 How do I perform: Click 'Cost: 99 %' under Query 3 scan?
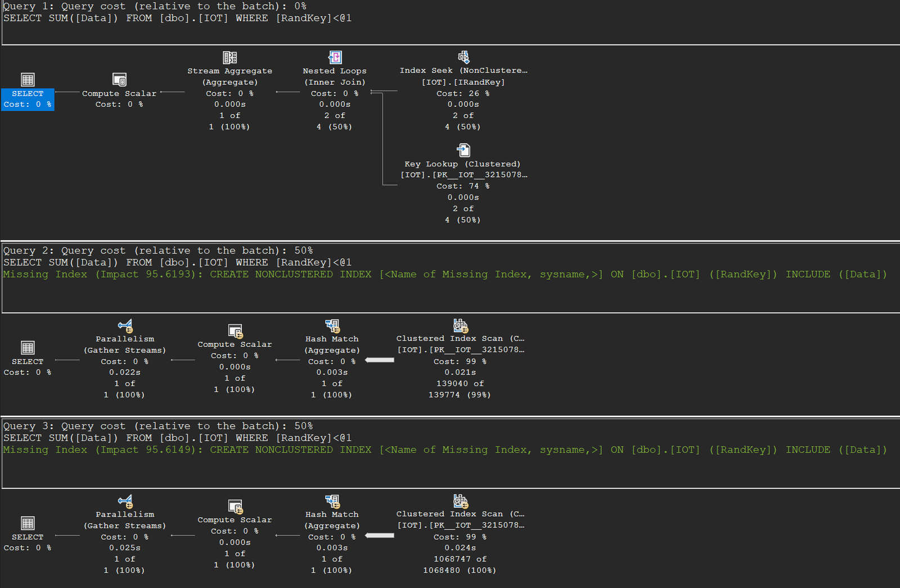[460, 537]
